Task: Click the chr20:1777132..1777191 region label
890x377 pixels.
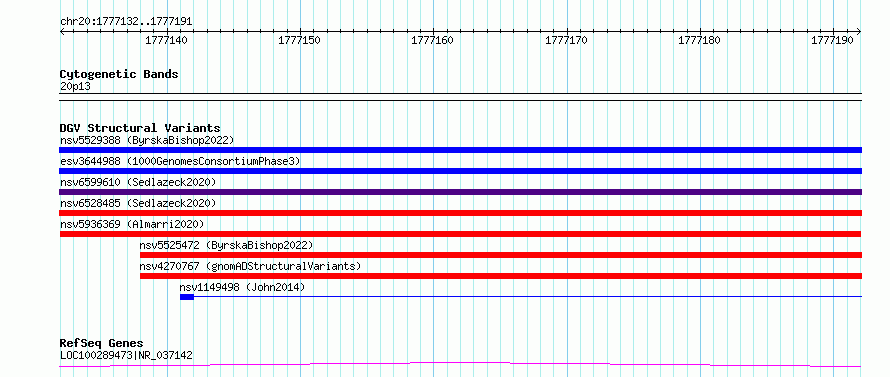Action: point(126,22)
